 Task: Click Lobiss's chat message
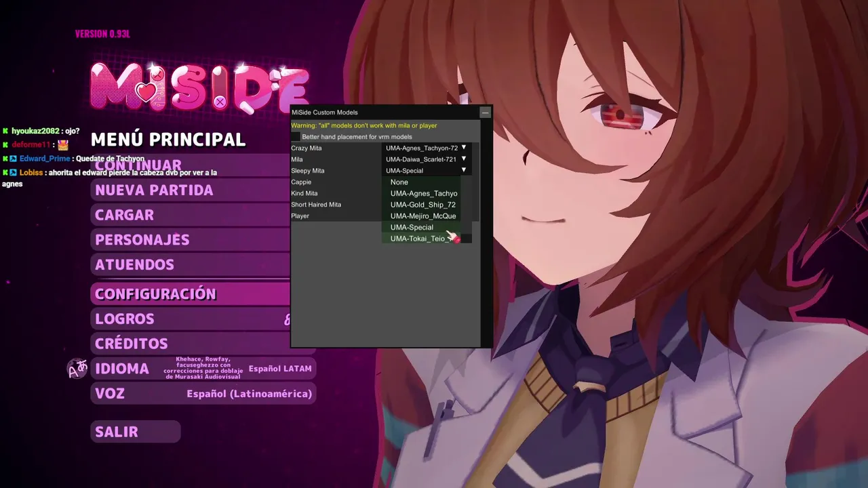tap(108, 178)
